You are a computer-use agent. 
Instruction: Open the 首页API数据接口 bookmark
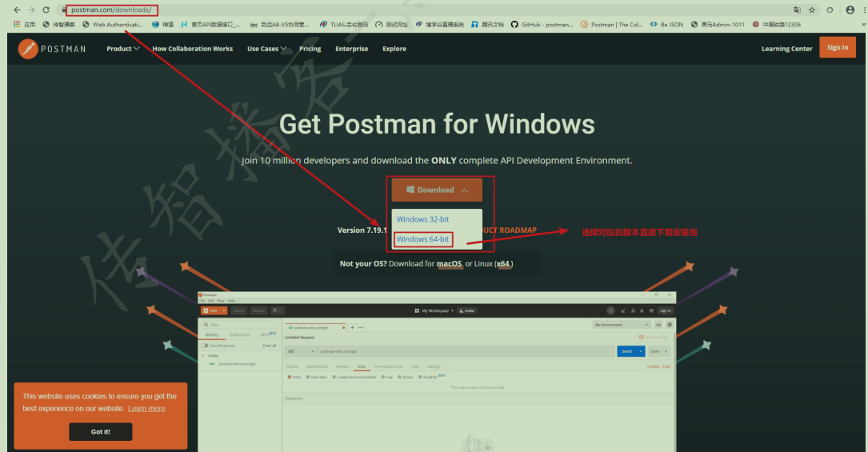click(210, 24)
